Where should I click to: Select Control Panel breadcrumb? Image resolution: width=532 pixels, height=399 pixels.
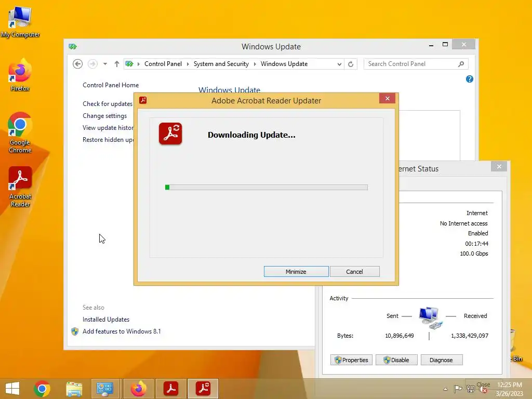tap(163, 64)
